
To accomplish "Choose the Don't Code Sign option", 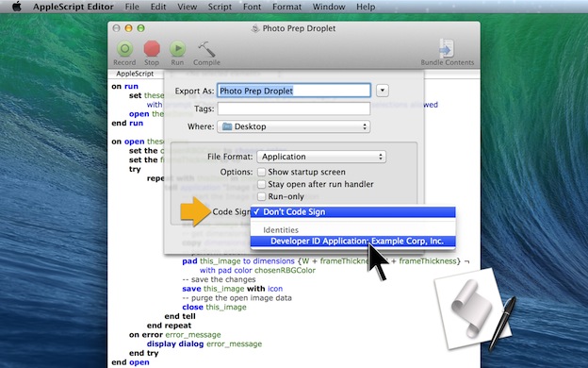I will [352, 211].
